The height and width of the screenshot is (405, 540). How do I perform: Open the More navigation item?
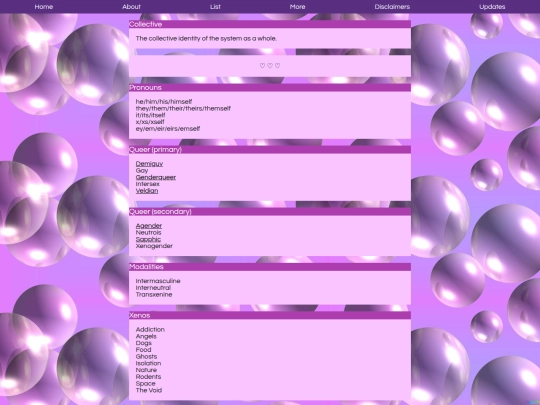click(298, 7)
